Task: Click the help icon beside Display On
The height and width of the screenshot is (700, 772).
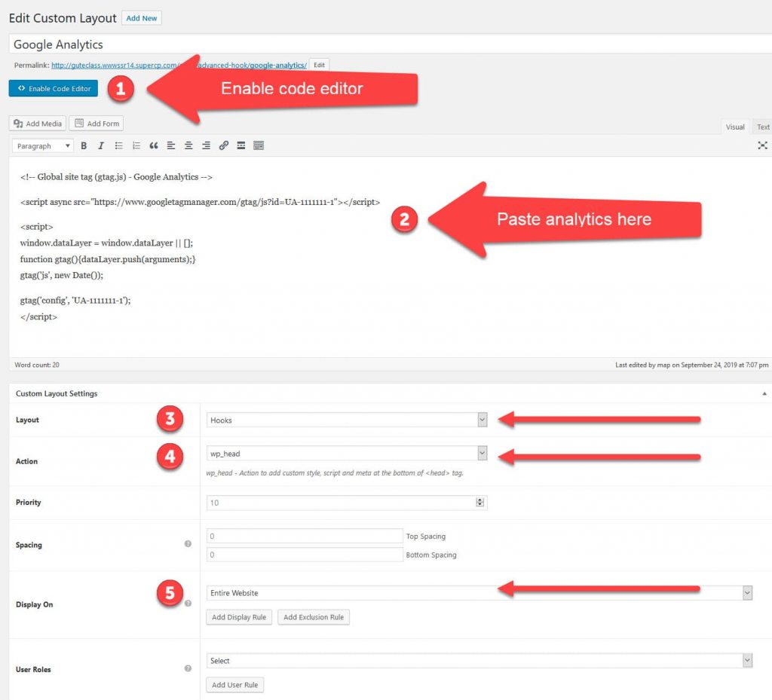Action: click(188, 603)
